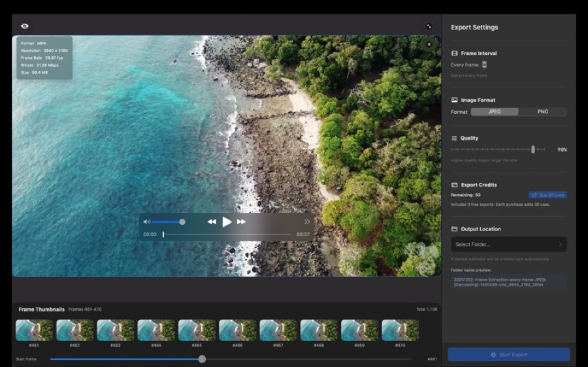Click the Start Export button

509,355
